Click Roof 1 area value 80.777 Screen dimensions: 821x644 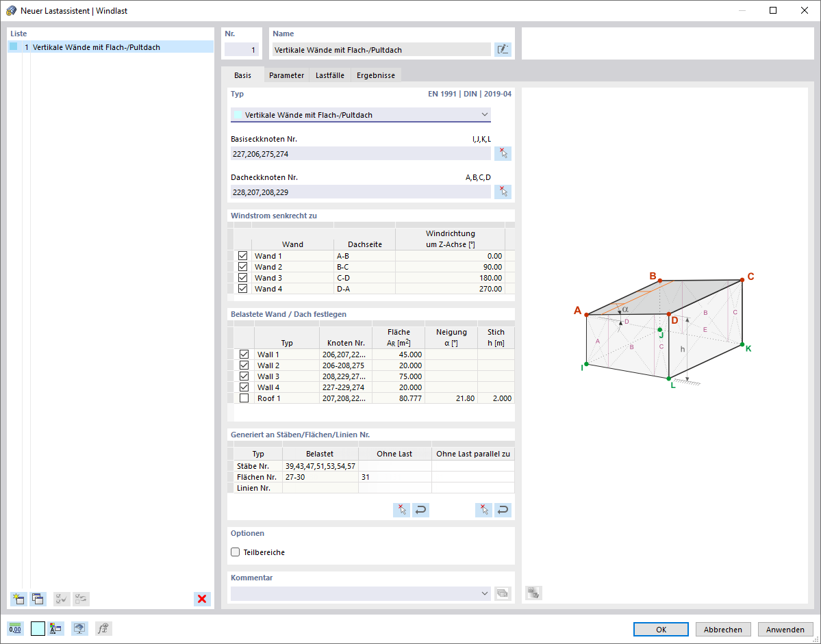(399, 398)
